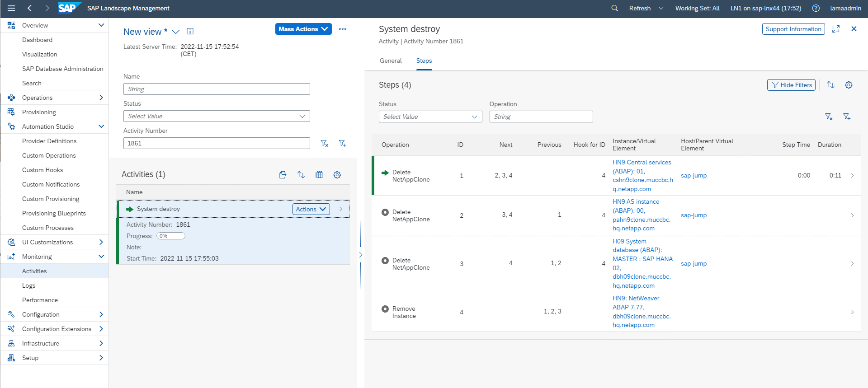
Task: Click the search magnifier icon in header
Action: coord(614,8)
